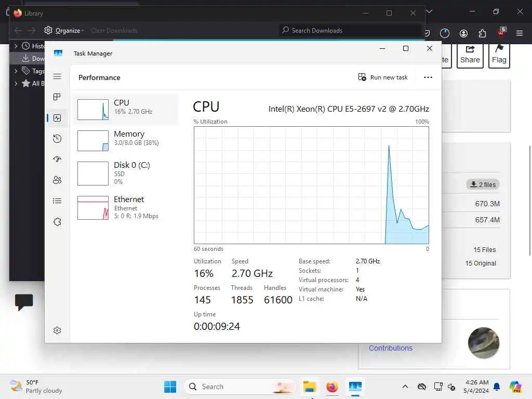Click the Share button on the webpage
532x399 pixels.
(x=470, y=55)
